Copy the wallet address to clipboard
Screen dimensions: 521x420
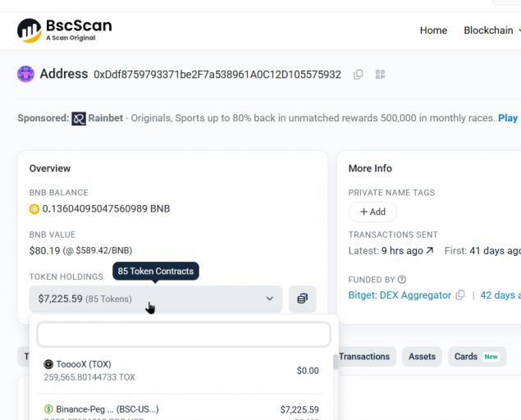359,75
